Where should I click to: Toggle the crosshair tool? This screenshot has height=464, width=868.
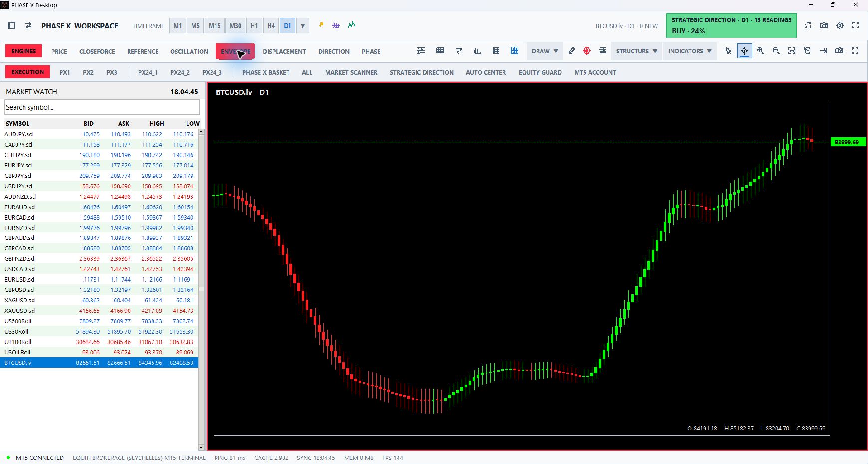tap(744, 51)
